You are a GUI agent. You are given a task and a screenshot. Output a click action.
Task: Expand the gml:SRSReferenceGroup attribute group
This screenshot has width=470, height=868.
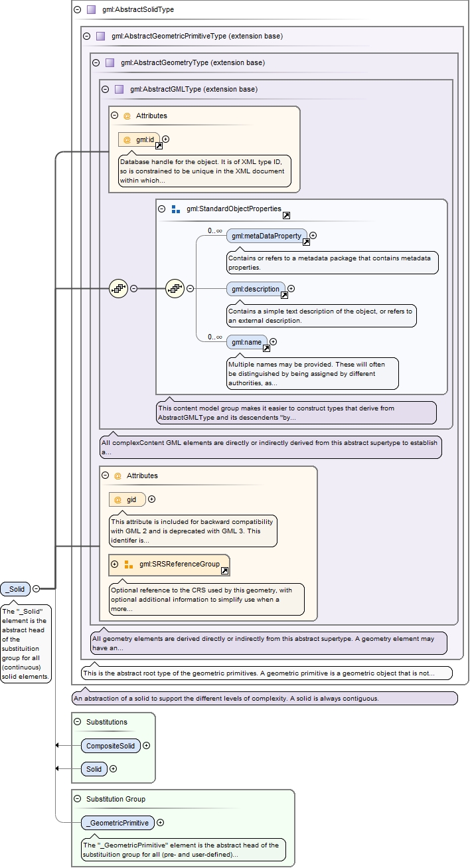[114, 564]
